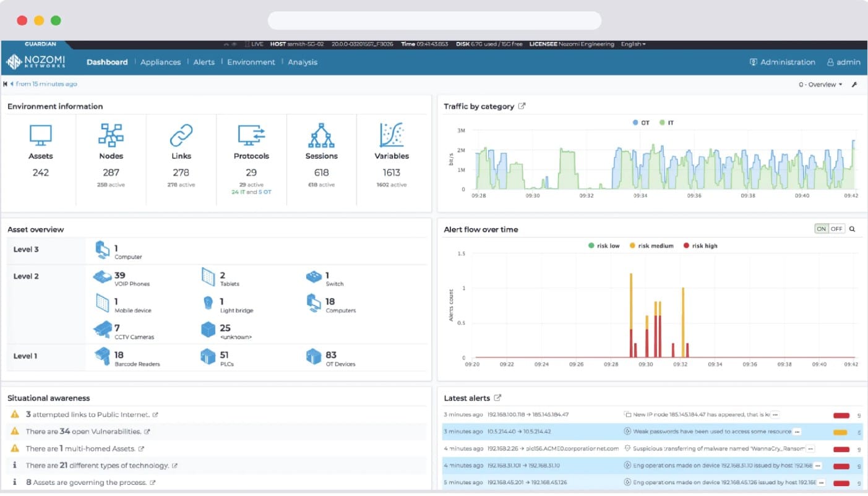The image size is (868, 496).
Task: Open link icon beside types of technology
Action: tap(174, 466)
